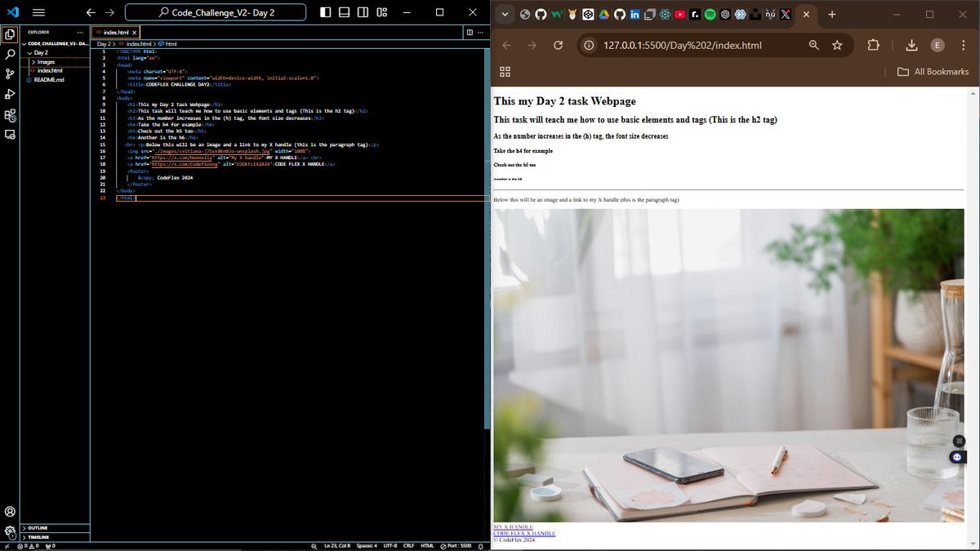Open index.html in the Explorer tree
Screen dimensions: 980x551
(49, 71)
